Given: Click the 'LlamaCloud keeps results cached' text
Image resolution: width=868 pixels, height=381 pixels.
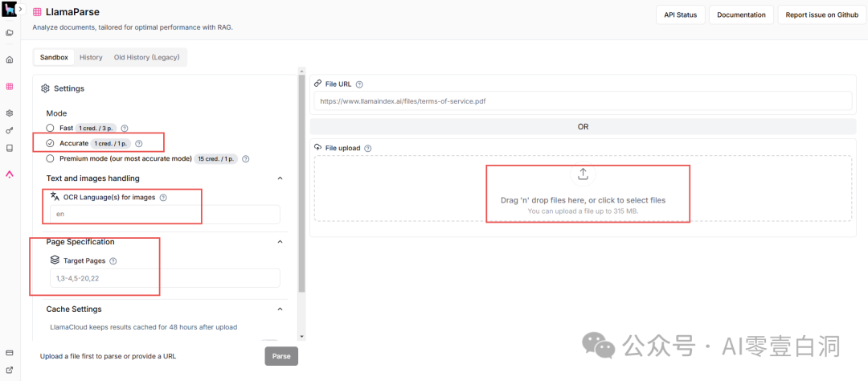Looking at the screenshot, I should 144,326.
